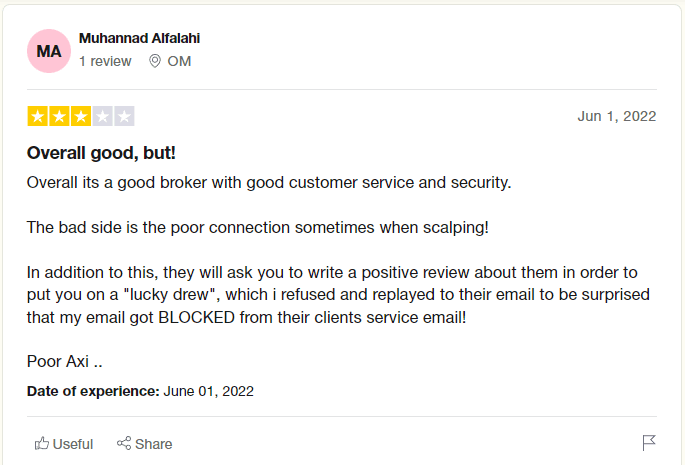Click the location pin icon
The image size is (685, 465).
click(x=155, y=61)
